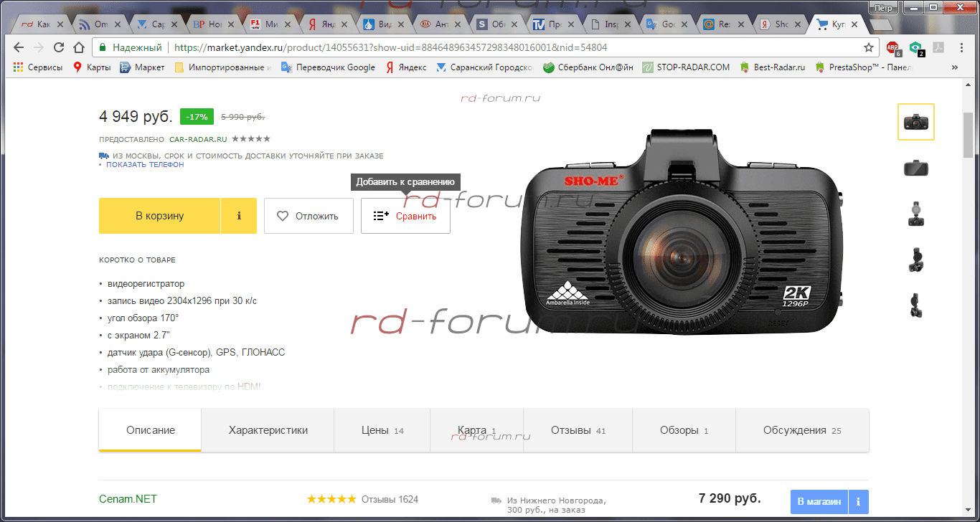Viewport: 980px width, 522px height.
Task: Click В магазин button for Cenam.NET
Action: click(x=819, y=502)
